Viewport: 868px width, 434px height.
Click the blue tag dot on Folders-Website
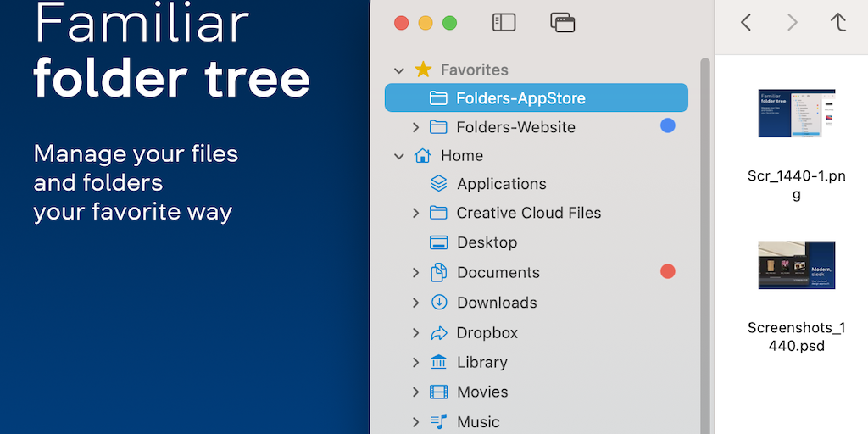tap(668, 126)
